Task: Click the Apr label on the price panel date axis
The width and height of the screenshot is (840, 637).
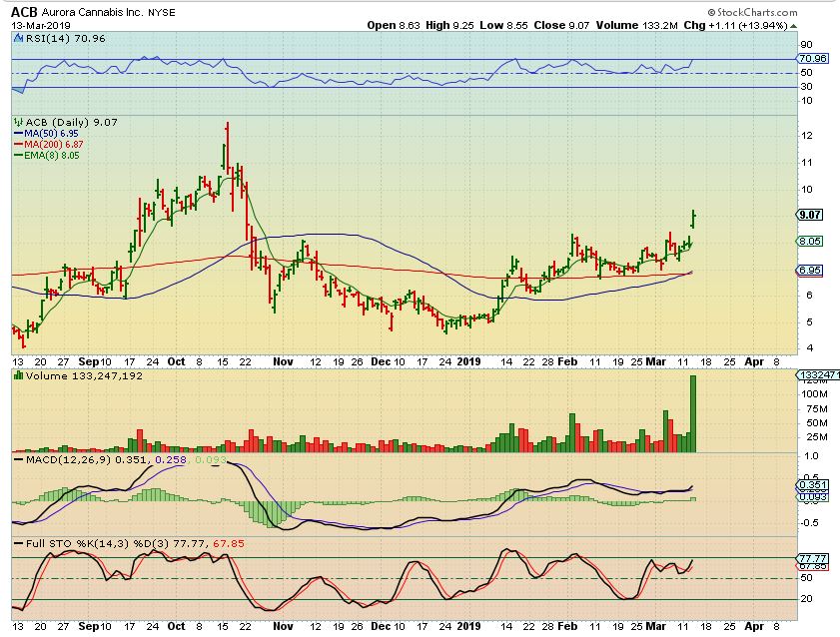Action: pos(754,361)
